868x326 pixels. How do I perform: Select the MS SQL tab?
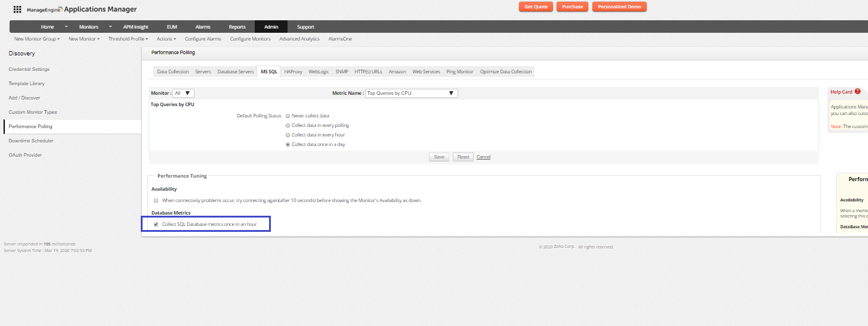point(269,72)
